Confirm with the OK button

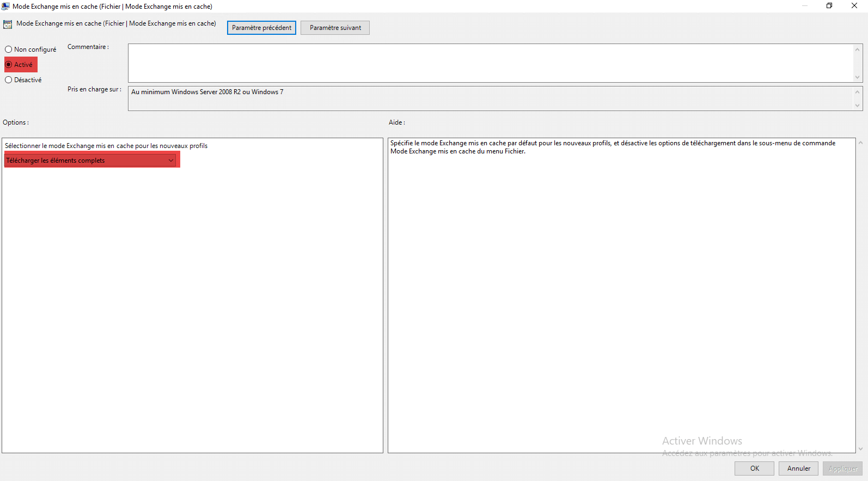(754, 468)
